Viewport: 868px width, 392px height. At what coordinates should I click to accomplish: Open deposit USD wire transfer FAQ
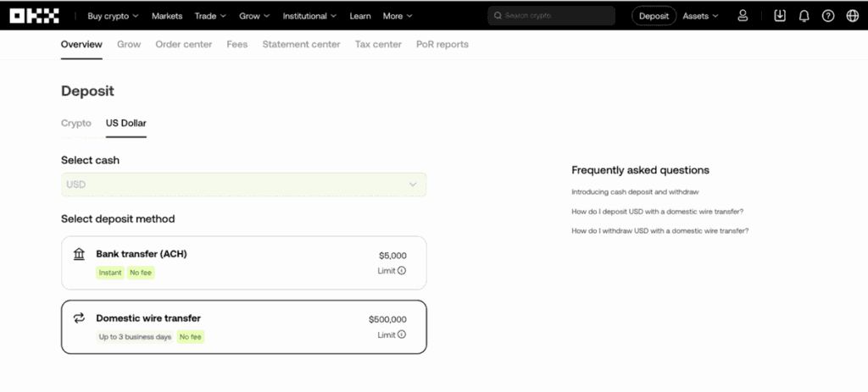pos(657,211)
